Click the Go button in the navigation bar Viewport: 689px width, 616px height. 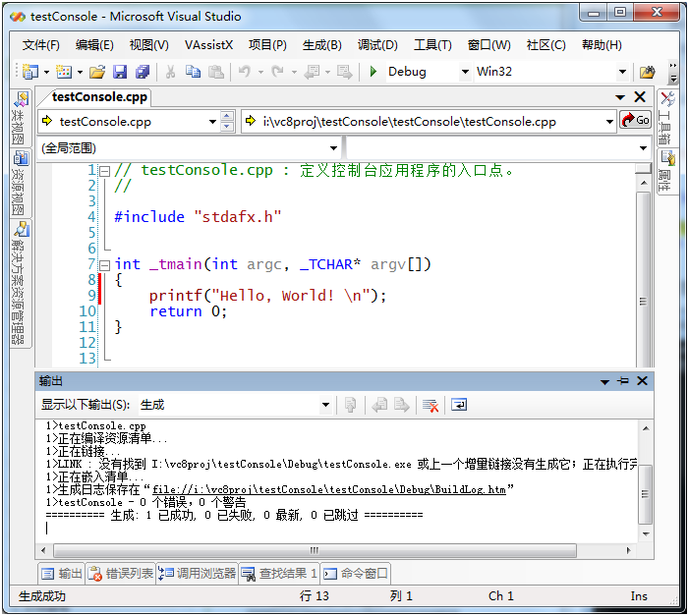click(635, 120)
